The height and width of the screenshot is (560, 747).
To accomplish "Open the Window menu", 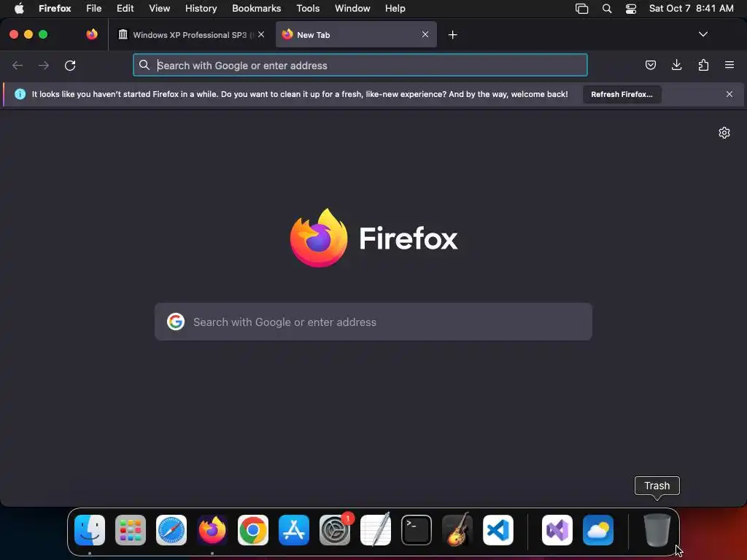I will [352, 8].
